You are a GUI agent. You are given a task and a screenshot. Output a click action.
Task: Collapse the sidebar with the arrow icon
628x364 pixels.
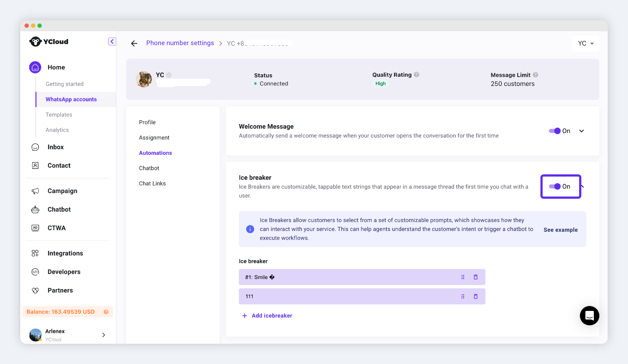pos(112,41)
